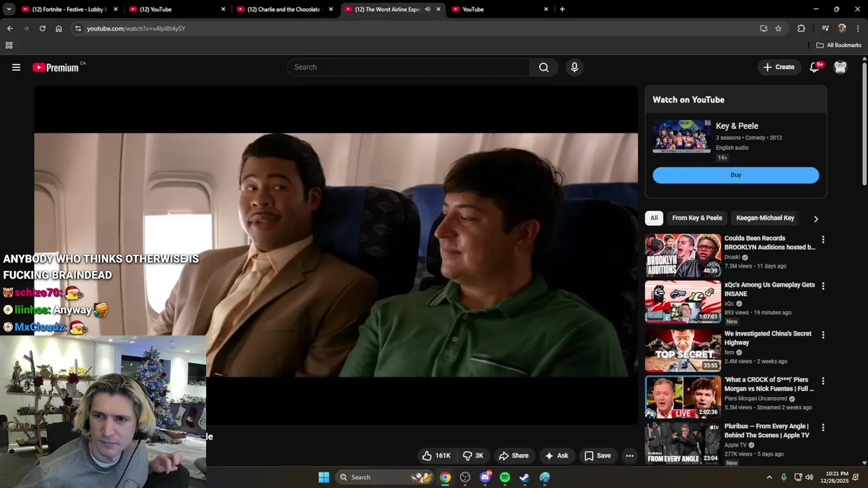
Task: Open options for Pluribus video
Action: click(x=823, y=428)
